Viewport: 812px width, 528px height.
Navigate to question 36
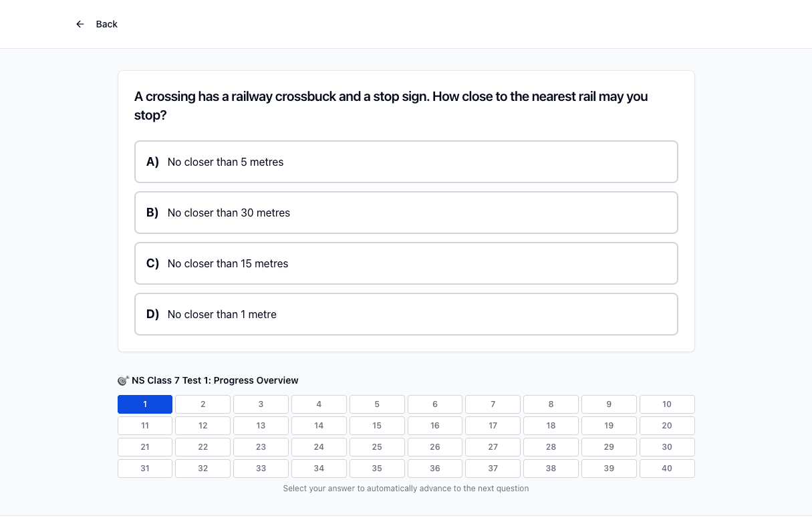435,469
